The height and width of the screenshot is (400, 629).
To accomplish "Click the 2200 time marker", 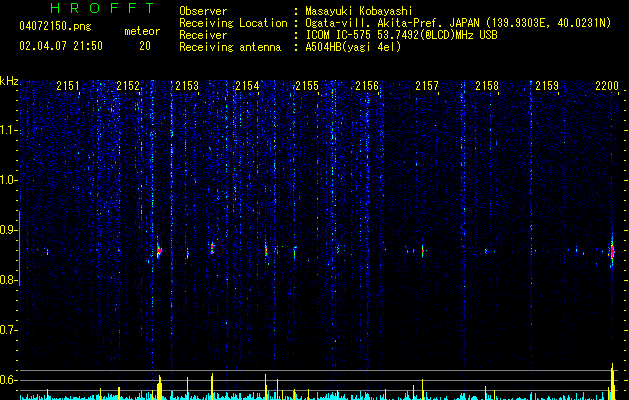I will 607,86.
